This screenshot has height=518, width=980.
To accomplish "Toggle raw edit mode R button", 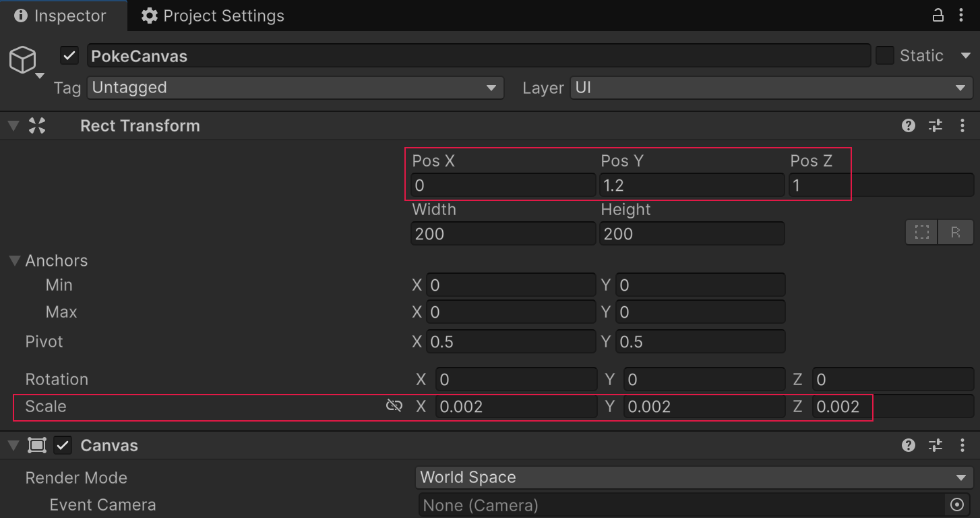I will point(956,232).
